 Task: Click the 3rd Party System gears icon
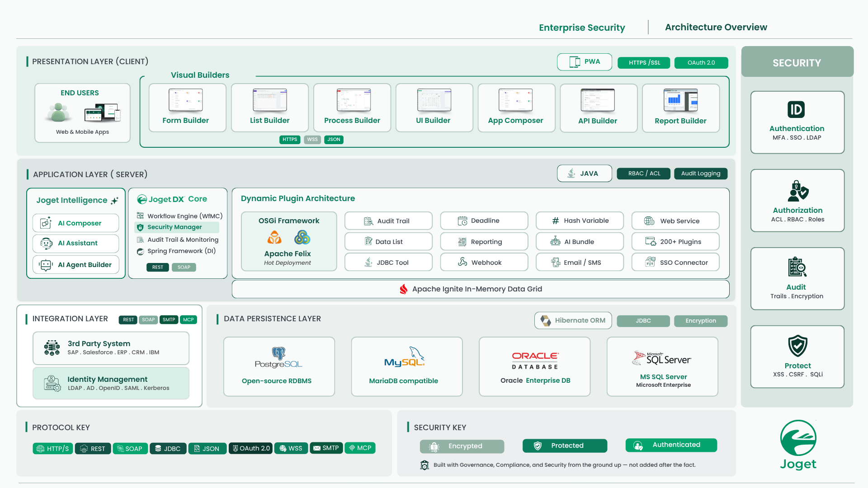[52, 348]
